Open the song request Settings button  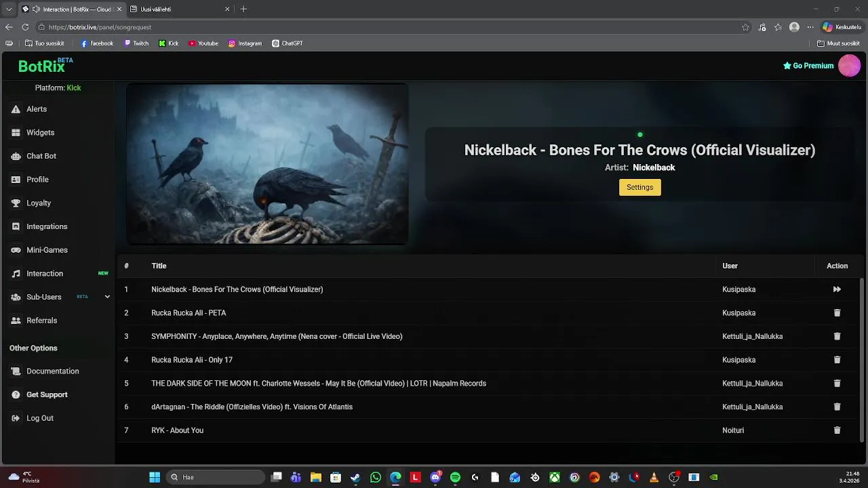click(x=639, y=187)
